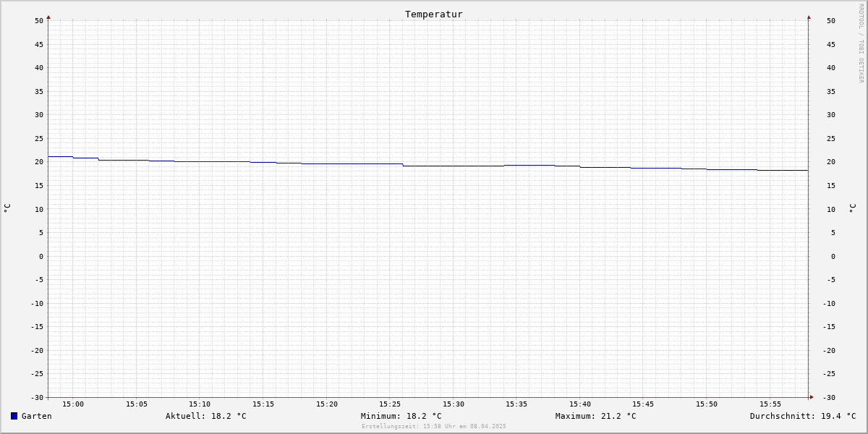Click the Temperatur chart title
This screenshot has width=868, height=434.
[434, 14]
